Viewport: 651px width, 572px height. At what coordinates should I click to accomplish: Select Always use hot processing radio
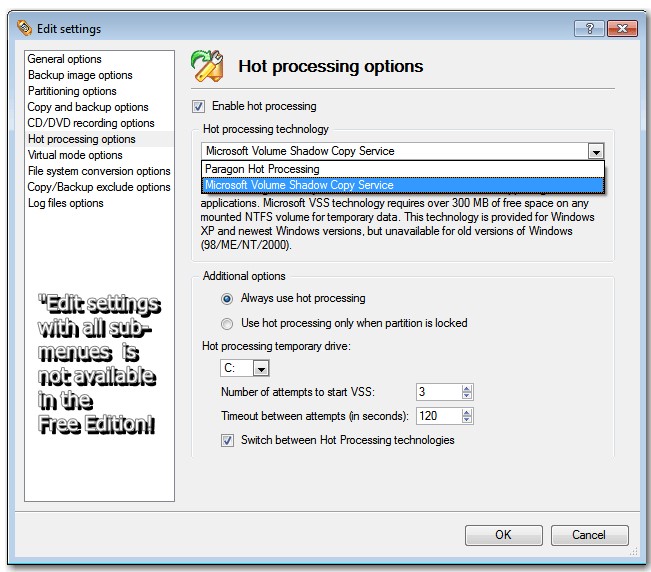point(227,299)
